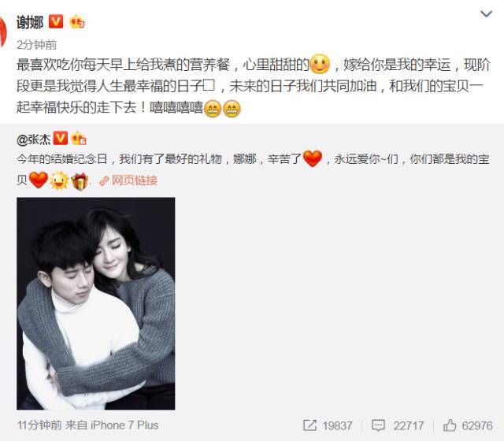Click 张杰's orange V verified badge
This screenshot has height=442, width=504.
[60, 138]
